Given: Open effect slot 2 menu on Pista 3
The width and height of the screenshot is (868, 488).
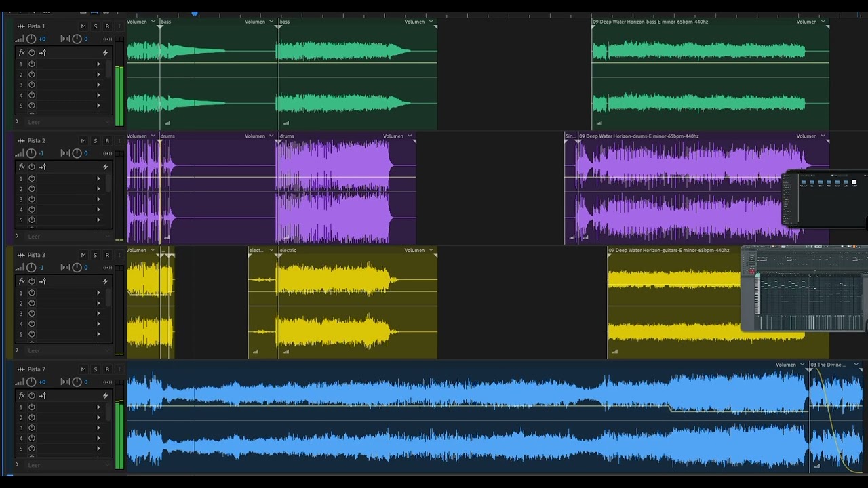Looking at the screenshot, I should pos(99,304).
